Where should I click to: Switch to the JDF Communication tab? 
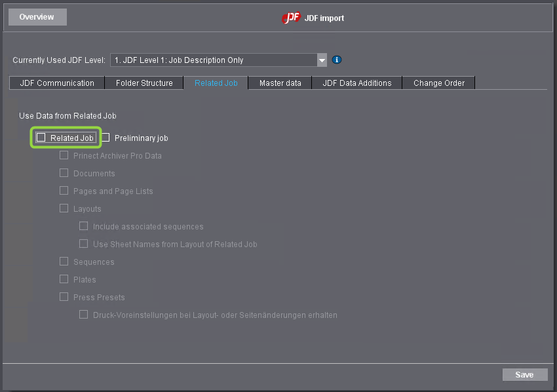[x=56, y=83]
